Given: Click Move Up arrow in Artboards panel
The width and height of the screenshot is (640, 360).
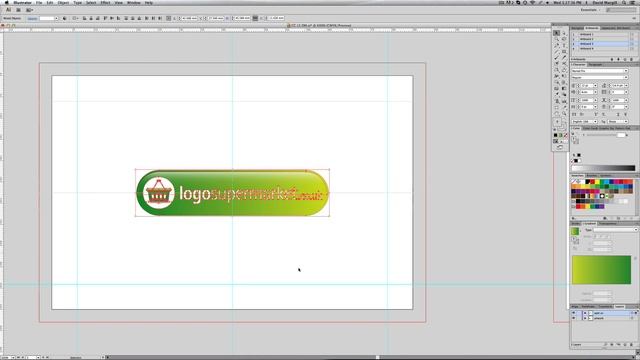Looking at the screenshot, I should pos(612,60).
